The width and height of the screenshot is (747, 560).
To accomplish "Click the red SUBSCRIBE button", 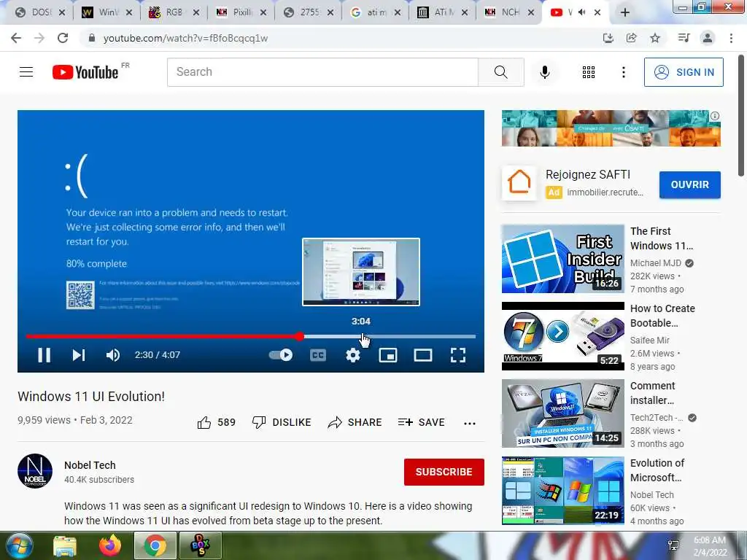I will click(444, 472).
